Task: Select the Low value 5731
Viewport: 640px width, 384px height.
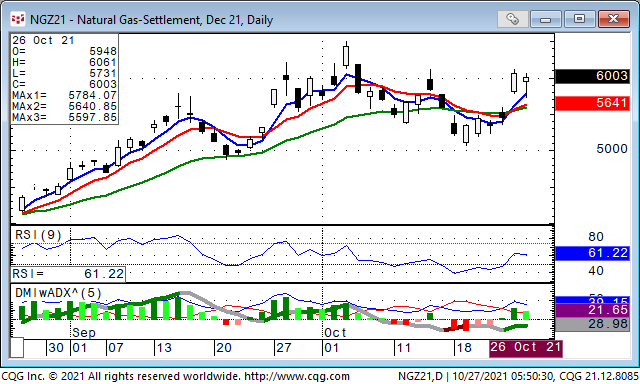Action: pos(103,73)
